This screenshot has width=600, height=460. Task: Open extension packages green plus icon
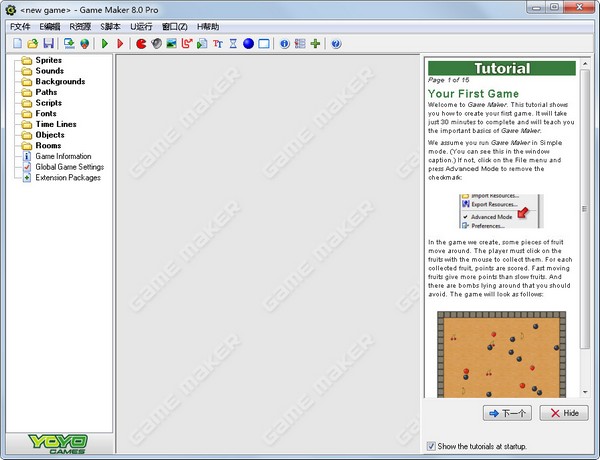(315, 44)
